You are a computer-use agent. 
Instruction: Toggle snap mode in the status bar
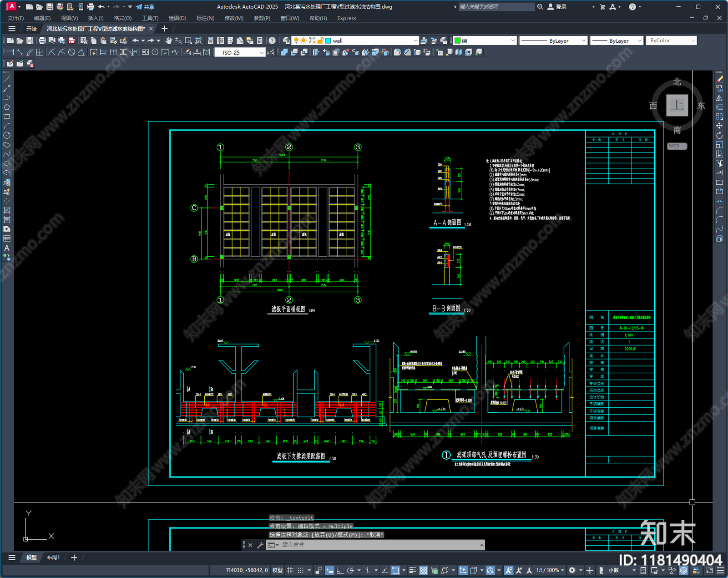click(x=301, y=570)
